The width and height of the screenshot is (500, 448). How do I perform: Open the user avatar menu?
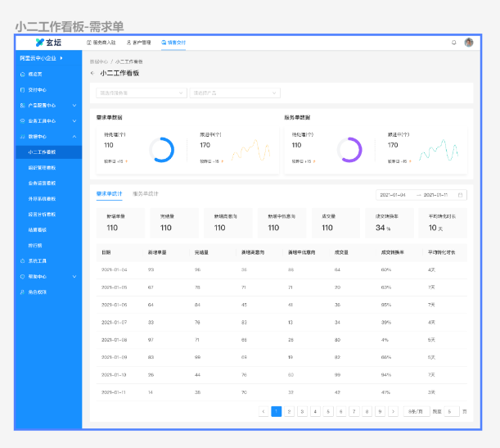point(468,43)
